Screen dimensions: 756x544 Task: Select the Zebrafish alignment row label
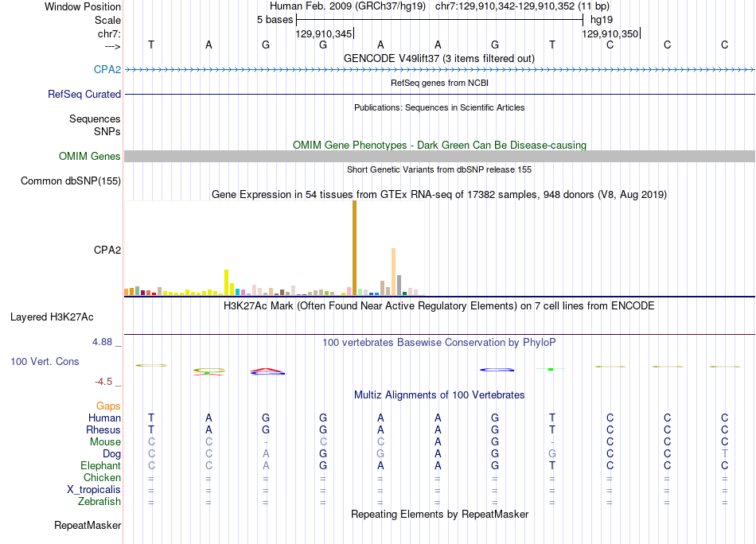[x=99, y=501]
